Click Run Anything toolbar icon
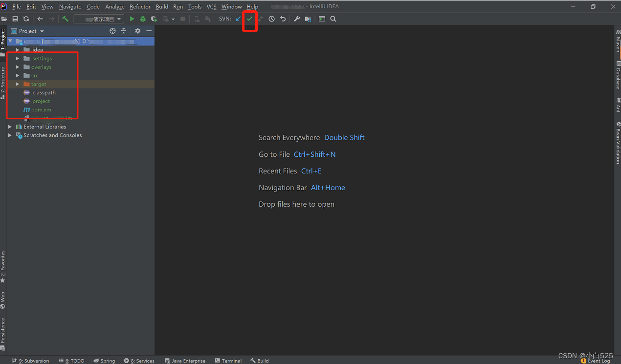Image resolution: width=621 pixels, height=364 pixels. tap(322, 19)
